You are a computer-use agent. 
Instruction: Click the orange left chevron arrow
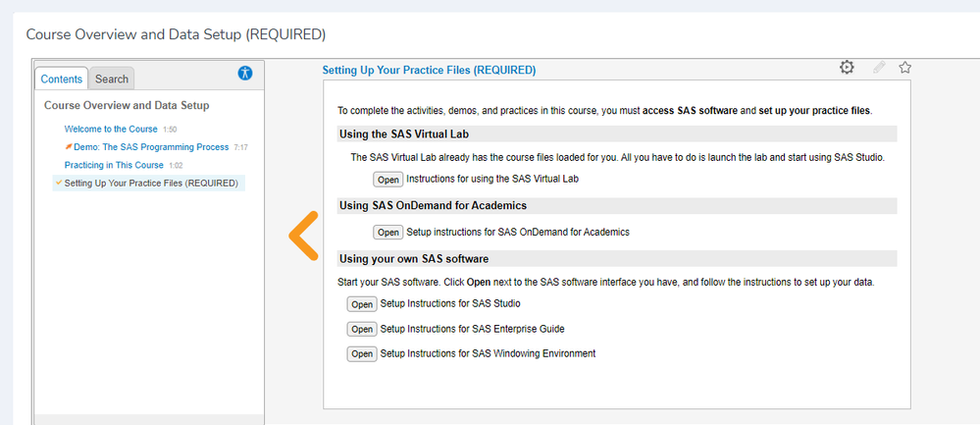click(x=303, y=236)
